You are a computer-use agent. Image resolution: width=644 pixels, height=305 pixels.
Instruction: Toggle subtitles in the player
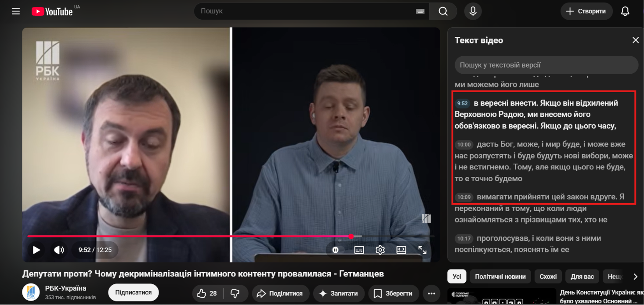tap(359, 250)
